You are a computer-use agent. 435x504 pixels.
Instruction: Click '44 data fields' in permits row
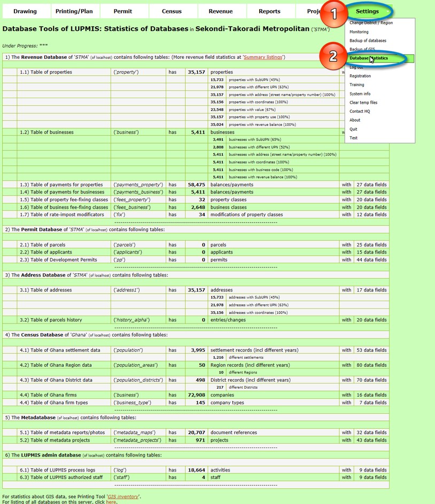click(x=371, y=259)
